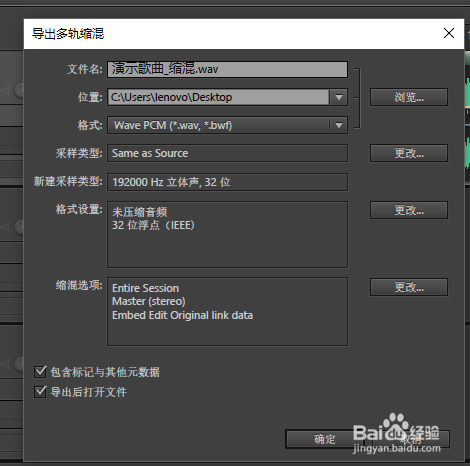The image size is (470, 466).
Task: Click the 文件名 input field
Action: tap(227, 69)
